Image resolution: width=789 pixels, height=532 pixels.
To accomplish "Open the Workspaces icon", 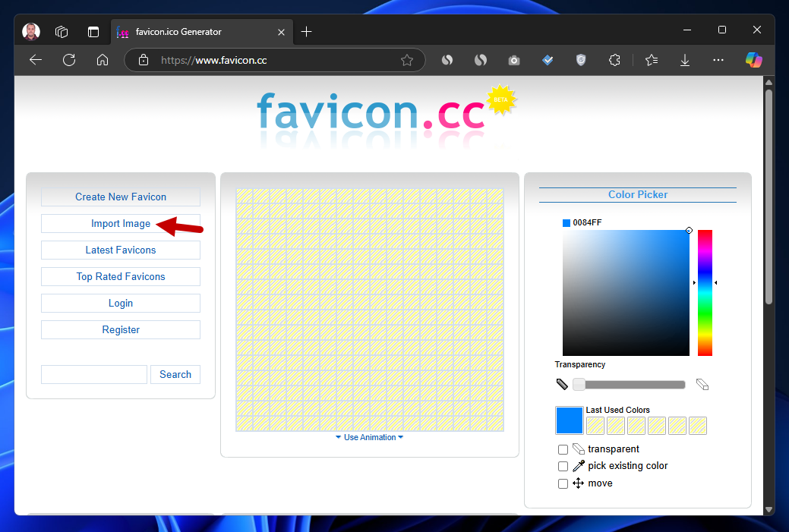I will (x=62, y=32).
